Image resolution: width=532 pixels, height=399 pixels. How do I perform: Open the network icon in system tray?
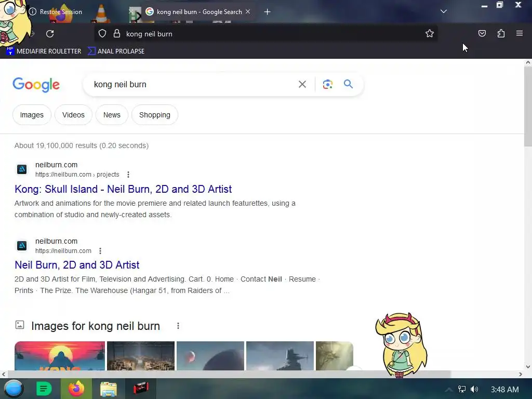(x=461, y=389)
